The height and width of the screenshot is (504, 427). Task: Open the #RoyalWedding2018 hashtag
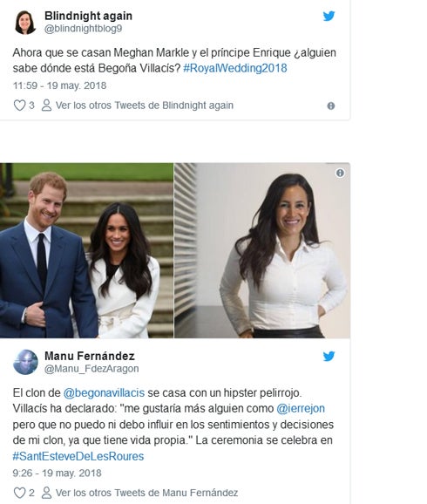coord(235,68)
